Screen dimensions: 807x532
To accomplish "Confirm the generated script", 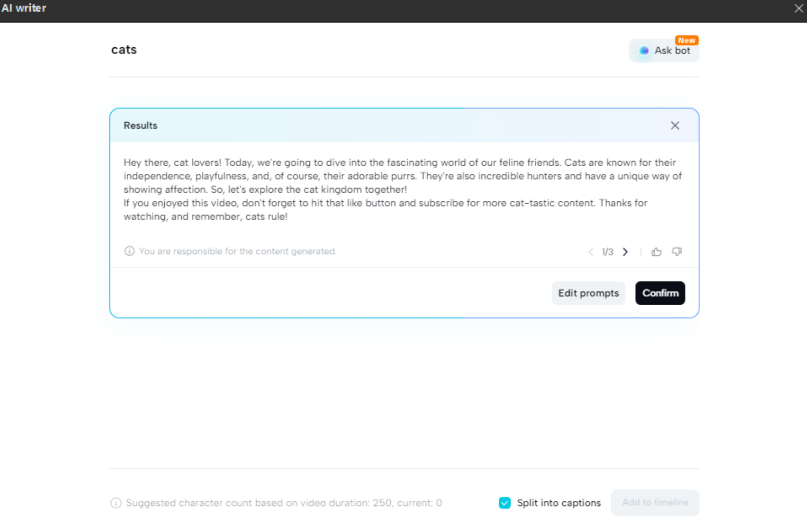I will pos(660,293).
